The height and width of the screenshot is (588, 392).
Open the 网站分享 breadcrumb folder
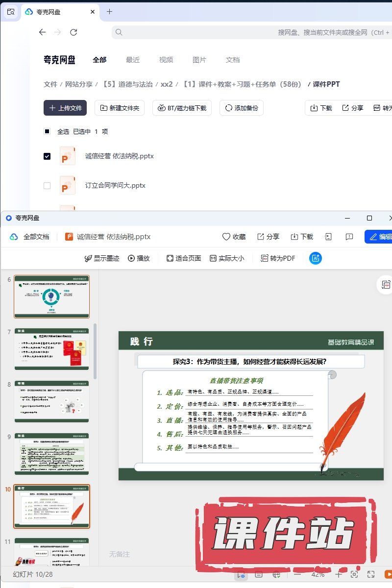pyautogui.click(x=79, y=84)
